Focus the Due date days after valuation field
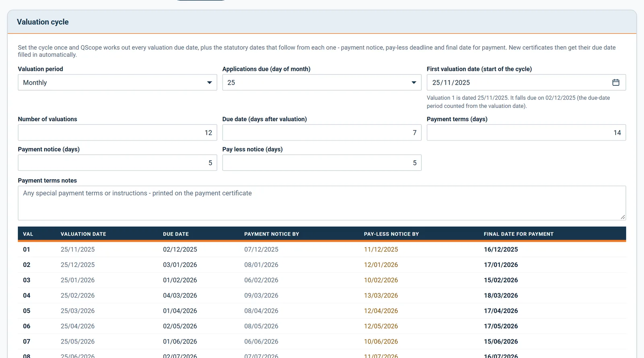This screenshot has height=358, width=644. tap(322, 132)
